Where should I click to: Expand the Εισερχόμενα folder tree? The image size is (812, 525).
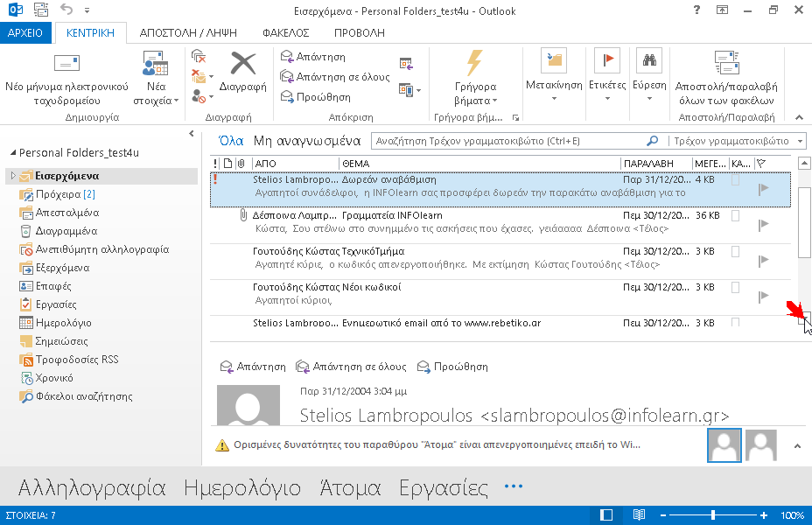click(13, 176)
